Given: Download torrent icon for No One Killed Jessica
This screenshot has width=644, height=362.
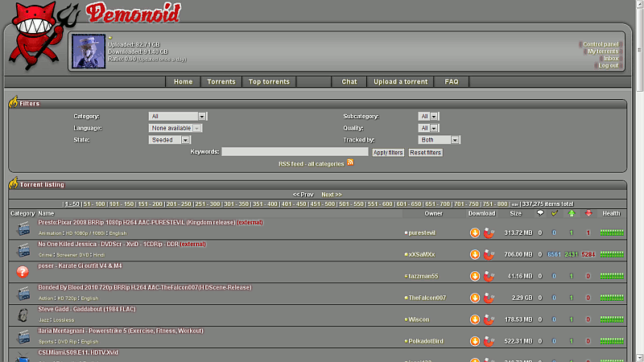Looking at the screenshot, I should tap(475, 254).
